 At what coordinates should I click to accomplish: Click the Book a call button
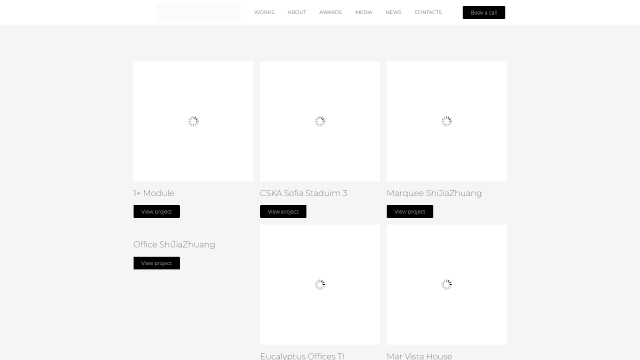point(484,12)
